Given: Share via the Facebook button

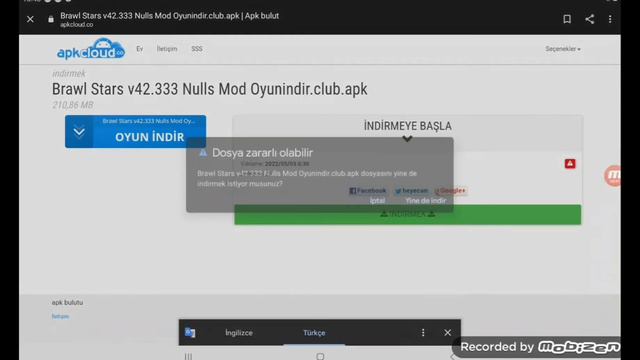Looking at the screenshot, I should [368, 191].
